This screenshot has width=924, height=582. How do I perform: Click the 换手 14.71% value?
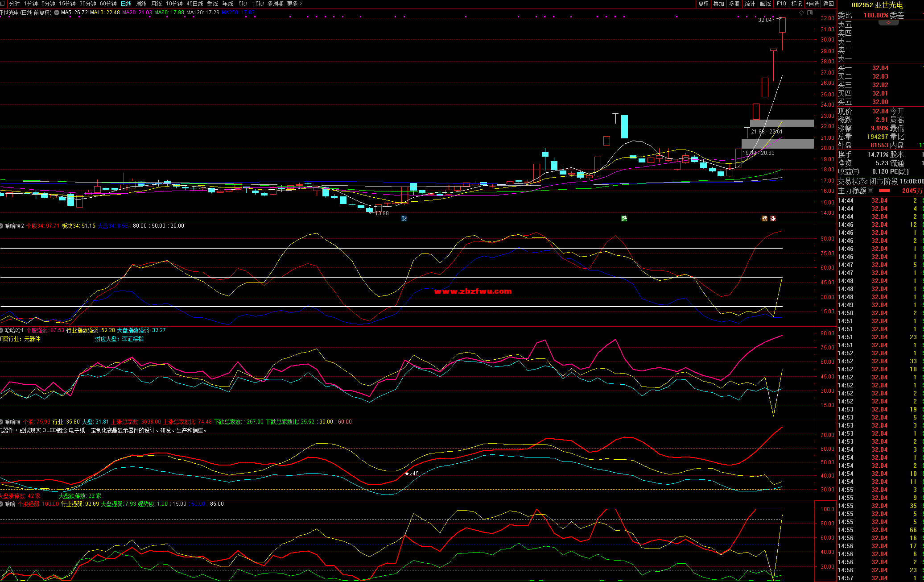(878, 154)
